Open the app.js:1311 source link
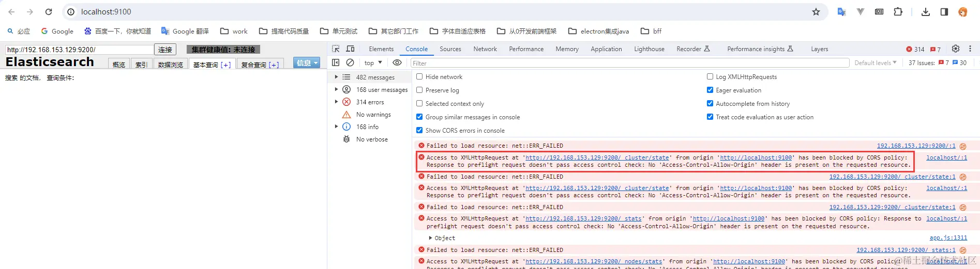The image size is (980, 269). (x=948, y=238)
